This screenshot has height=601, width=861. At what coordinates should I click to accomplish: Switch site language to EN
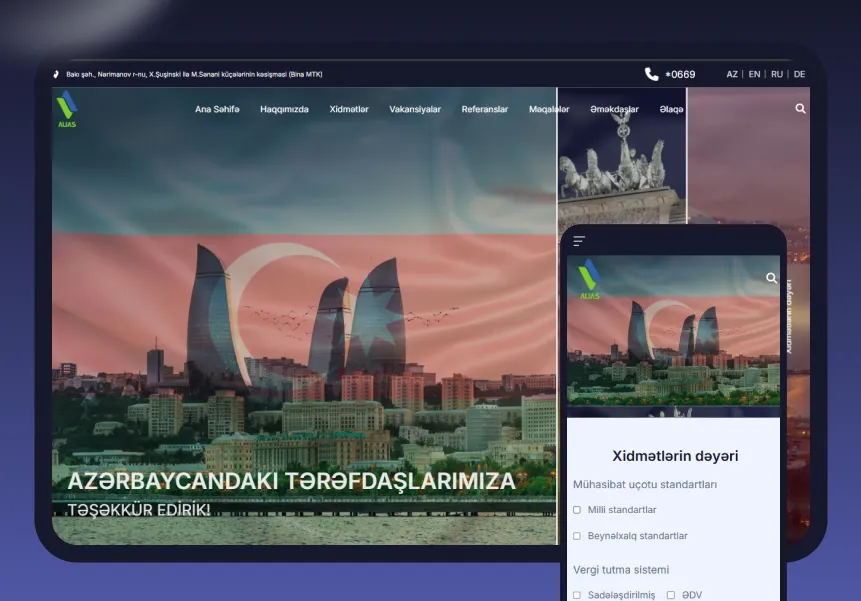(754, 74)
